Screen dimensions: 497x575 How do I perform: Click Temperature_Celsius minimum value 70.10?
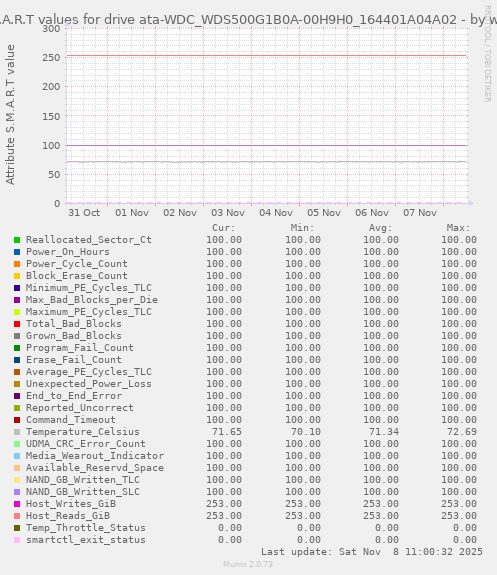click(306, 432)
